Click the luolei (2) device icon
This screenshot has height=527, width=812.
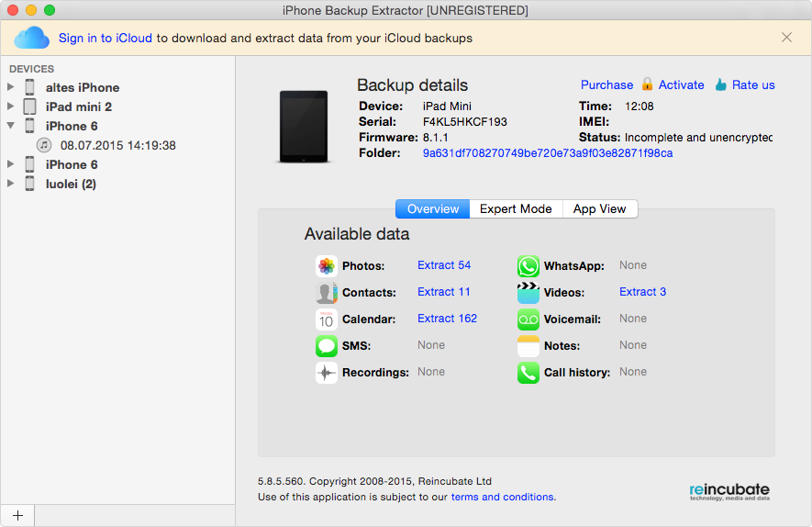[30, 184]
